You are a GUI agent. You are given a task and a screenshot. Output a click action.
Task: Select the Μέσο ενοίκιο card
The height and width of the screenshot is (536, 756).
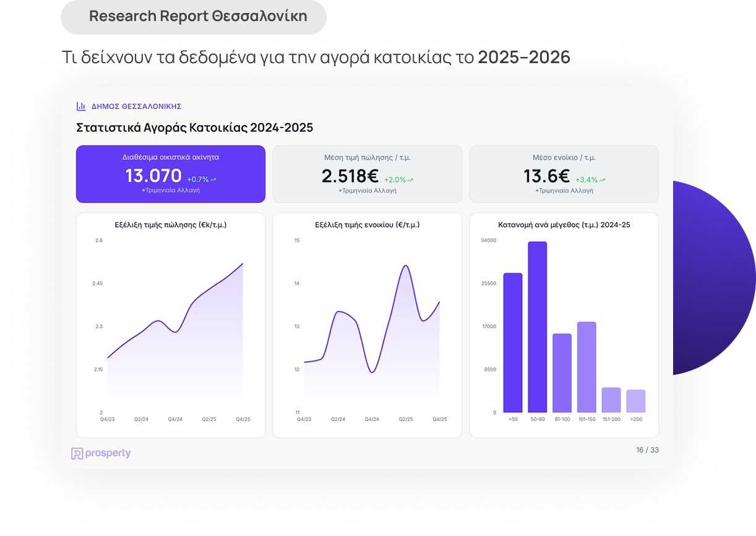tap(564, 174)
